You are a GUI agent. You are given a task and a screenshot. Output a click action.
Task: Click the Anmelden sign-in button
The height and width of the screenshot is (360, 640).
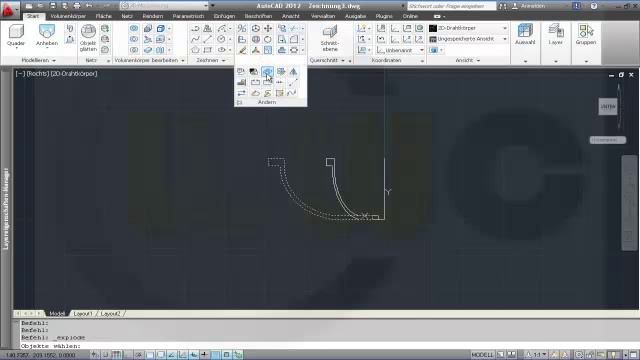530,6
